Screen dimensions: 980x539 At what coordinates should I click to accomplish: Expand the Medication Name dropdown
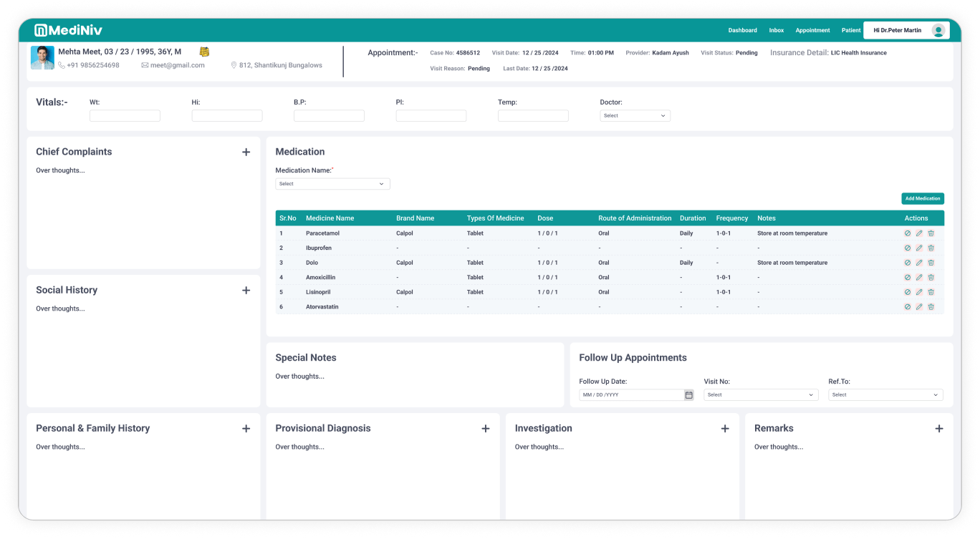tap(332, 184)
